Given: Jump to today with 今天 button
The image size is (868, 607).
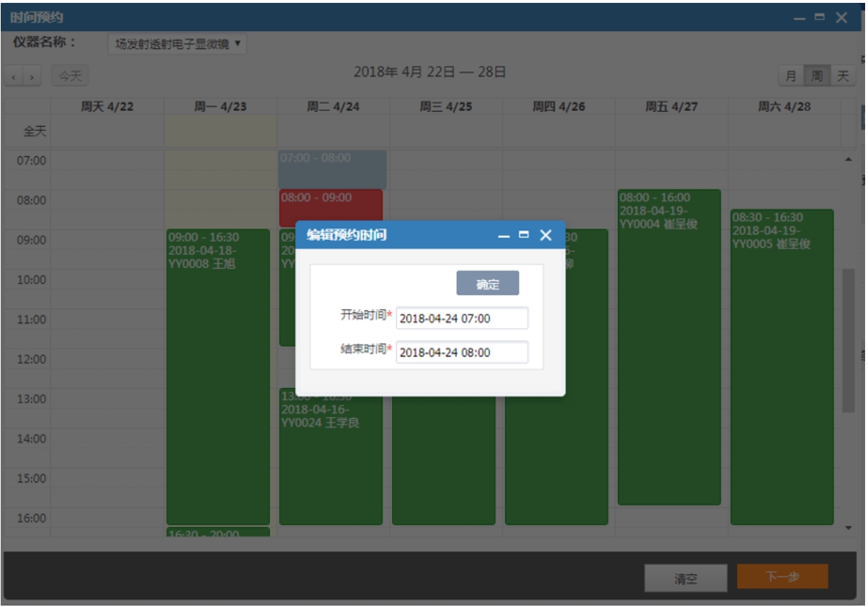Looking at the screenshot, I should [x=70, y=76].
